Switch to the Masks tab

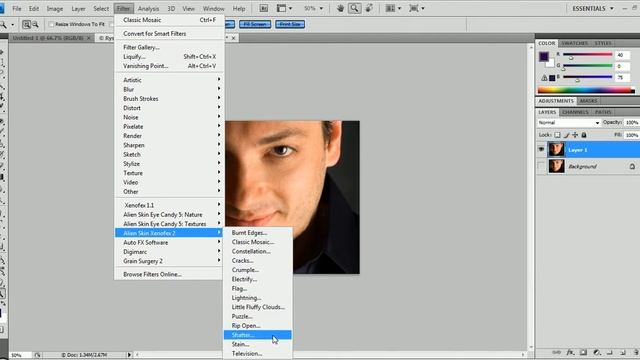588,100
